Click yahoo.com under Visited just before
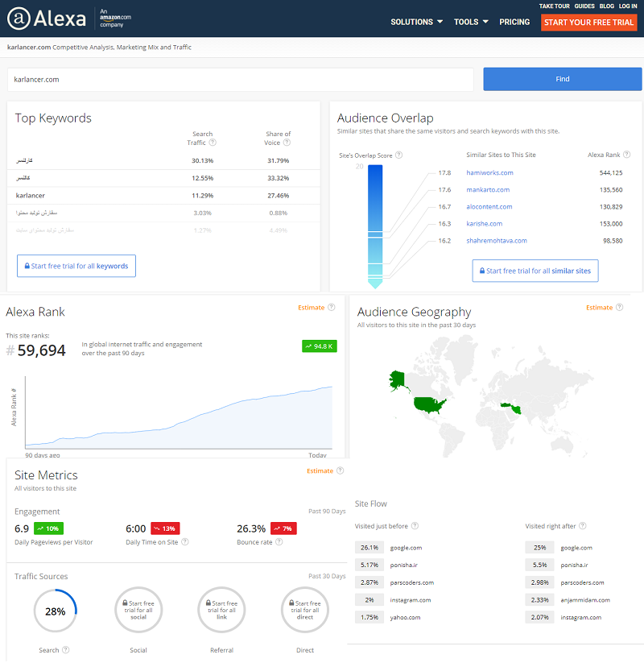The image size is (644, 667). coord(405,617)
